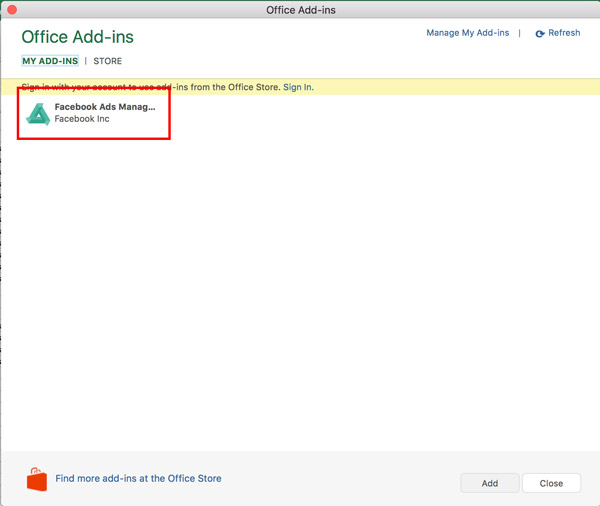The image size is (600, 506).
Task: Click the Office Add-ins window title bar
Action: [301, 10]
